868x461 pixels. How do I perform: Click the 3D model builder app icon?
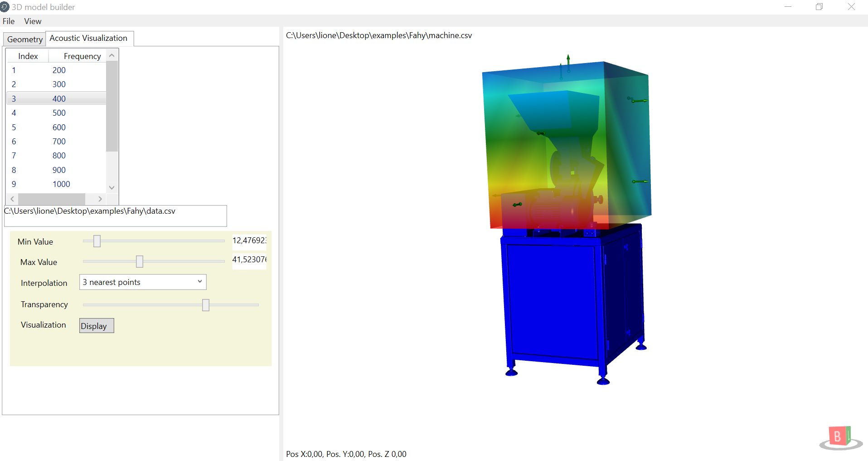5,7
